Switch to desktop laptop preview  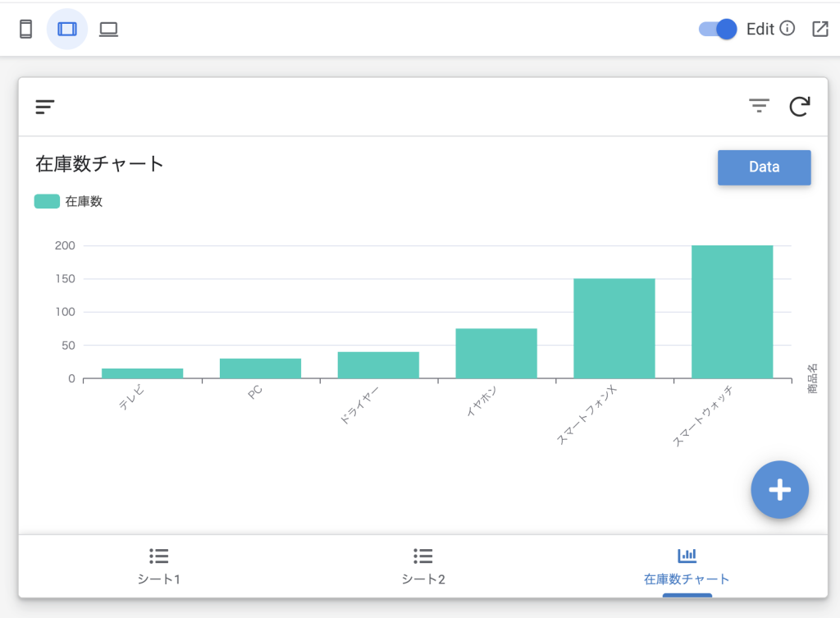tap(108, 30)
